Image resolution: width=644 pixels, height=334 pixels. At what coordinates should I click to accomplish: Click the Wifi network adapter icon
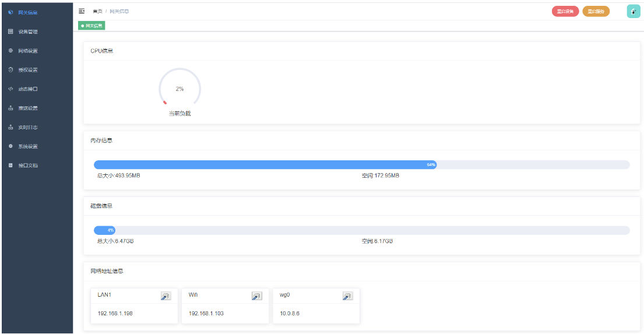(256, 296)
